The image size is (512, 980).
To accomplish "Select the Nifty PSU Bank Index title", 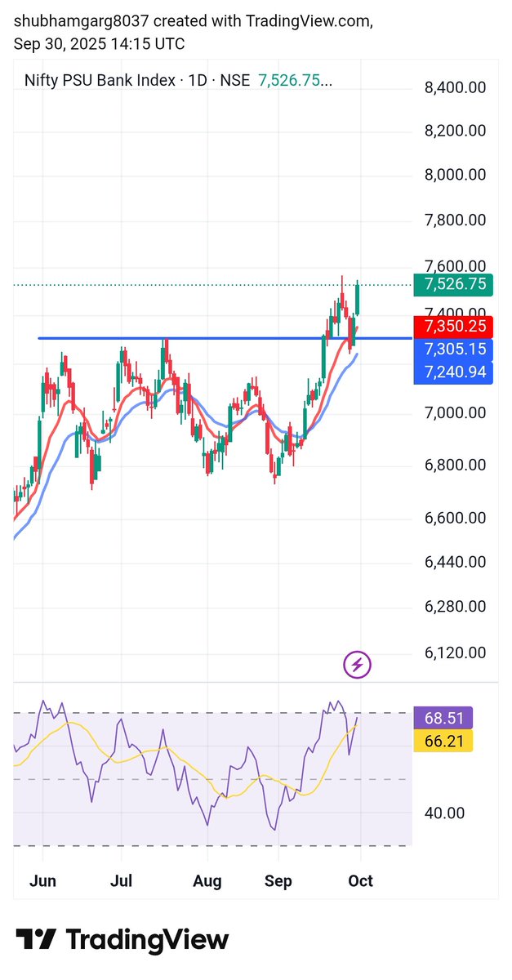I will point(100,80).
